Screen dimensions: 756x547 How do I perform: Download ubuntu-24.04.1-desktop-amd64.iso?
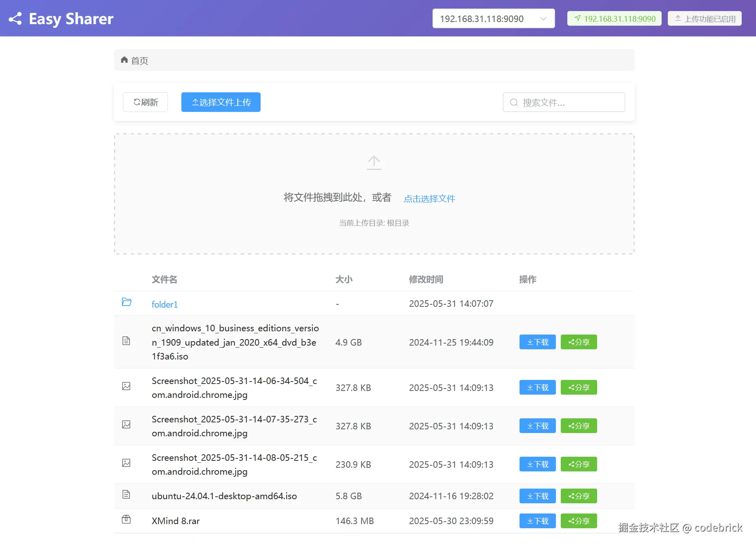(x=537, y=496)
